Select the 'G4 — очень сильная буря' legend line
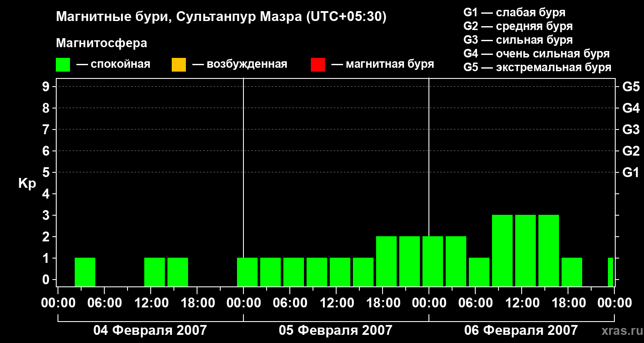The height and width of the screenshot is (343, 644). point(537,54)
